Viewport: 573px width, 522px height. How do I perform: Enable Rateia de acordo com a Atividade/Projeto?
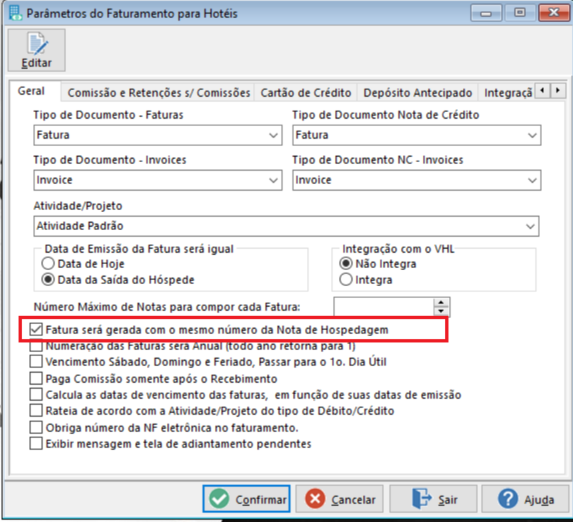[x=36, y=411]
